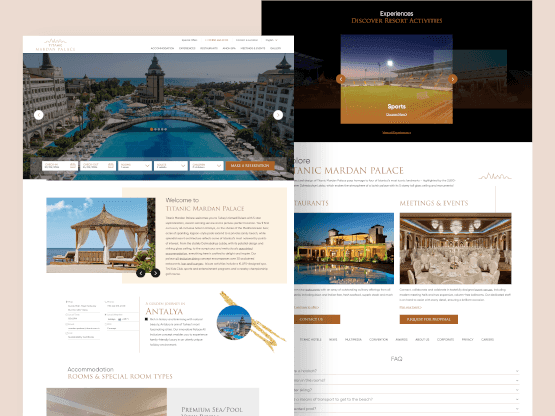Click Rooms & Special Room Types heading
Screen dimensions: 555x416
(120, 376)
